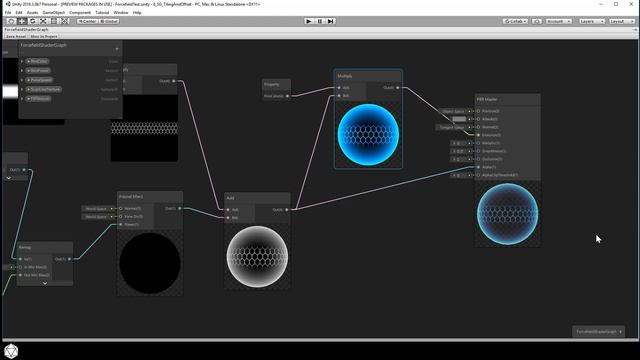Toggle the Center pivot mode
This screenshot has height=360, width=640.
pyautogui.click(x=87, y=21)
